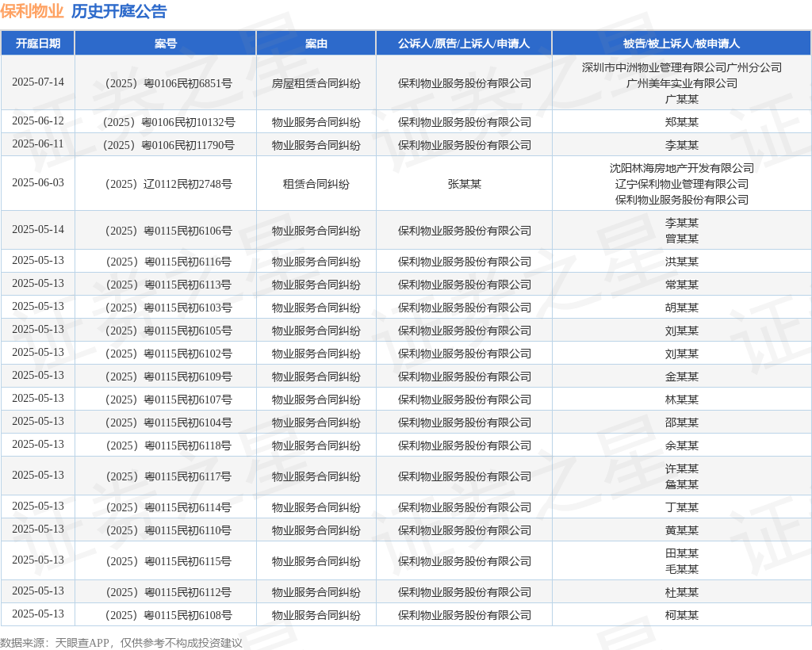Select the 案号 column header
812x650 pixels.
(166, 44)
